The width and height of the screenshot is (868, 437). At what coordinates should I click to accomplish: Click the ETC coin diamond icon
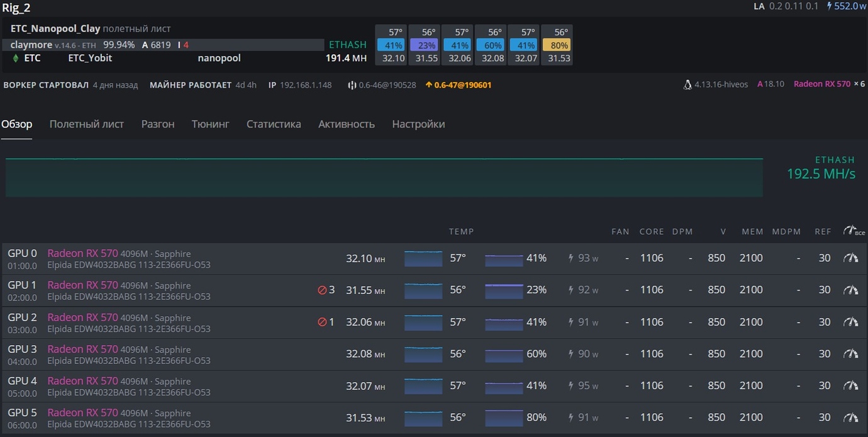coord(16,58)
